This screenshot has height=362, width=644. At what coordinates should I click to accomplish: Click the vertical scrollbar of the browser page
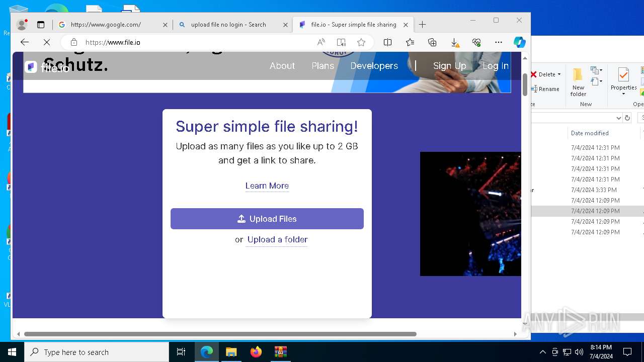525,84
